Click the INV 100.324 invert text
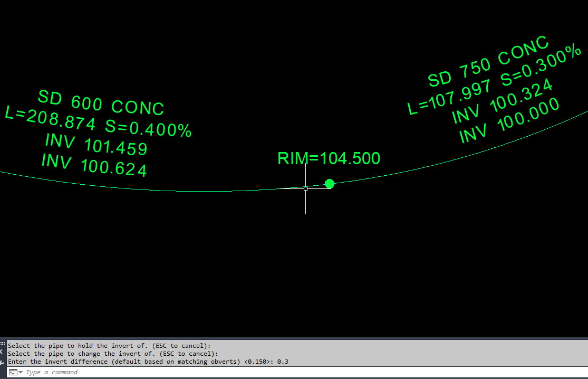 tap(502, 101)
